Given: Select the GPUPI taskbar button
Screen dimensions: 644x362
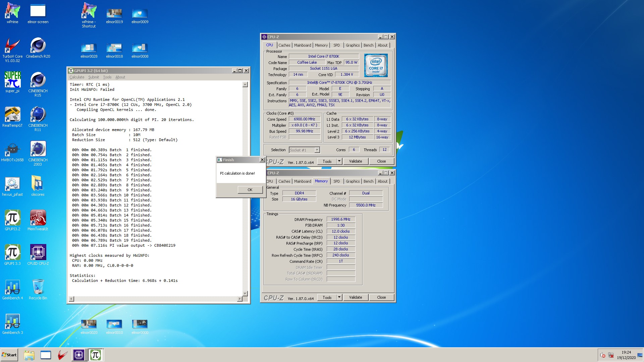Looking at the screenshot, I should pos(96,355).
